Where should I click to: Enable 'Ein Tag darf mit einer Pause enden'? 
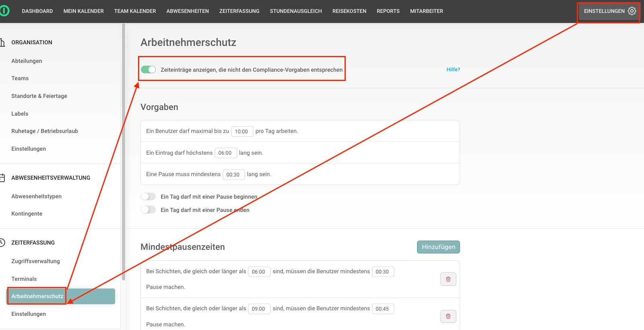(148, 210)
